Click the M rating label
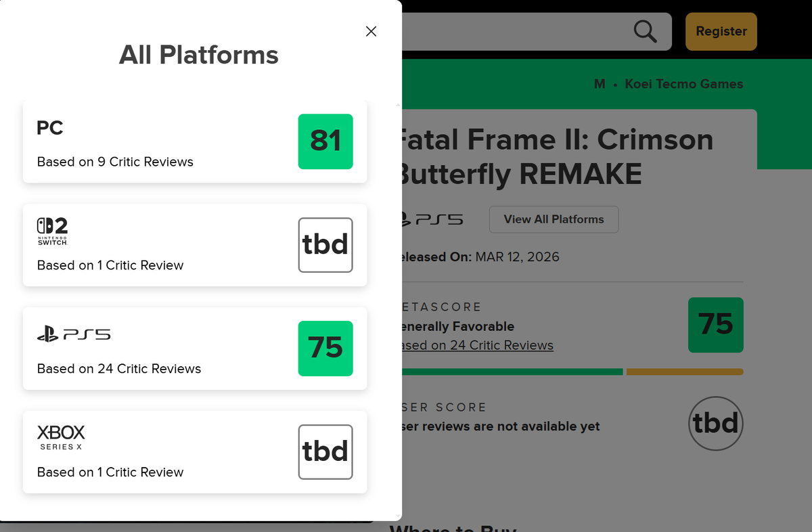The image size is (812, 532). (600, 84)
